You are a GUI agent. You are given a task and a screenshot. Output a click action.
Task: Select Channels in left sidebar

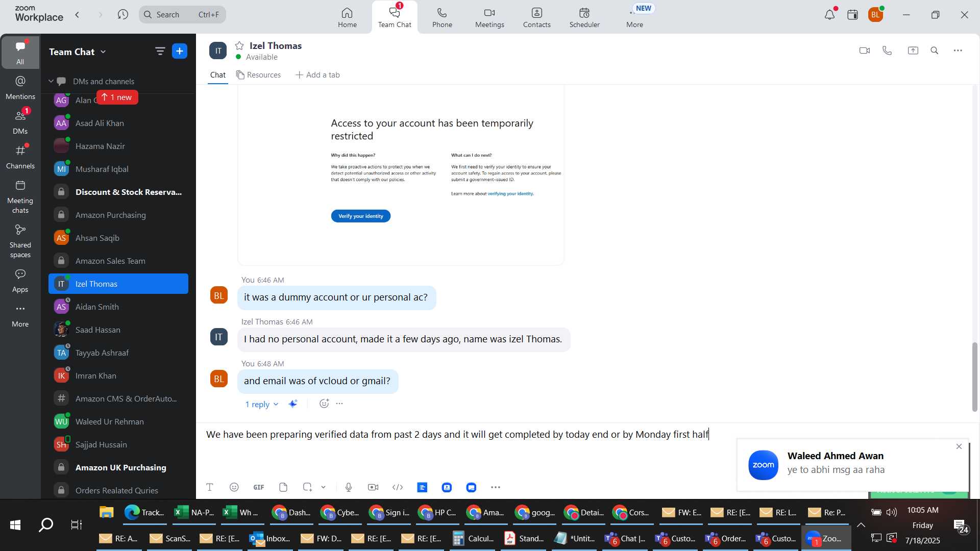20,157
